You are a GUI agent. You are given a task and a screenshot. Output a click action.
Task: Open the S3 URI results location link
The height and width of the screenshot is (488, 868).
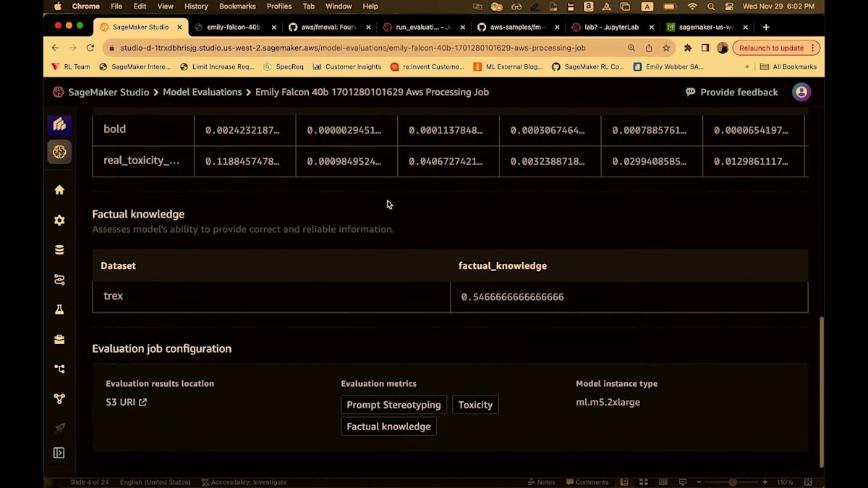point(126,403)
